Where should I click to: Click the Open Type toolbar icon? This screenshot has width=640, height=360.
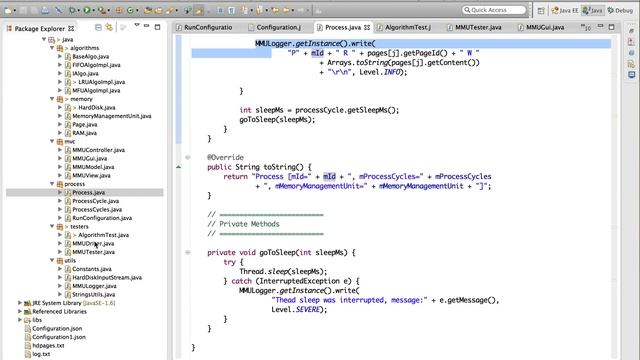(148, 10)
